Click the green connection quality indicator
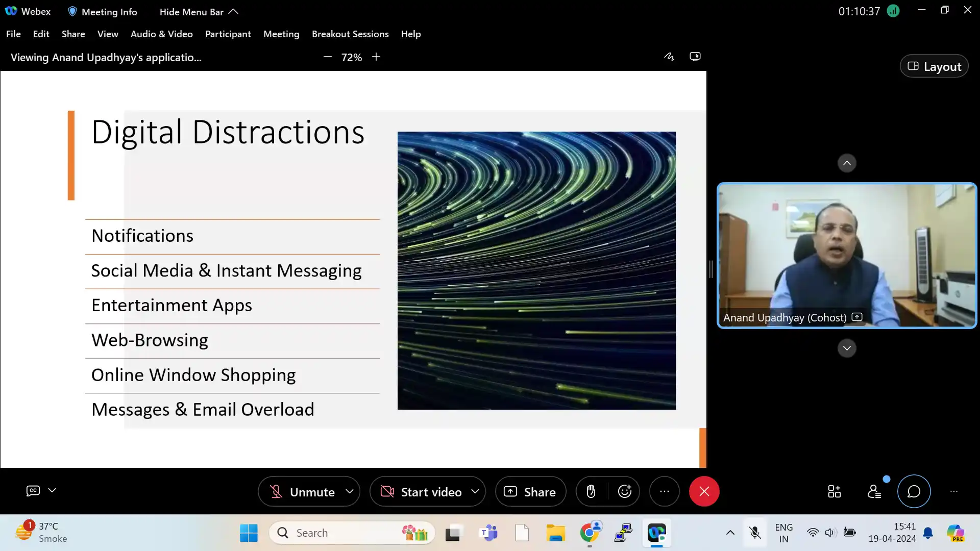Viewport: 980px width, 551px height. pyautogui.click(x=893, y=11)
